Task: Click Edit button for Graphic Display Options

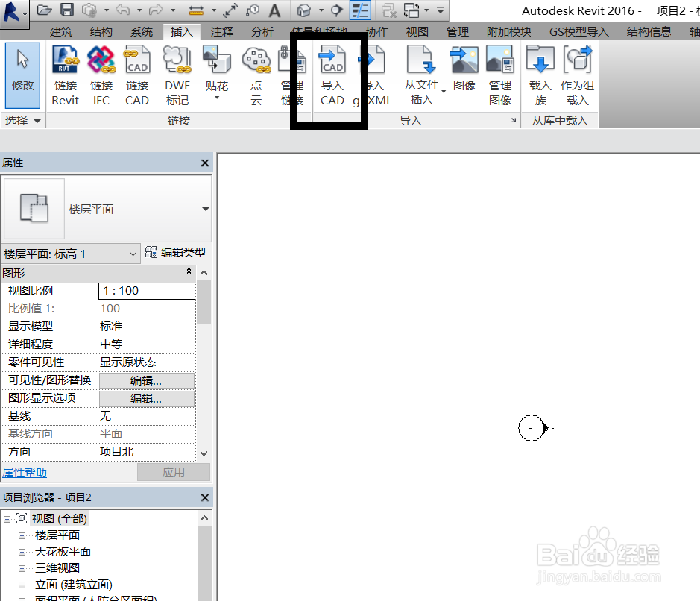Action: tap(146, 398)
